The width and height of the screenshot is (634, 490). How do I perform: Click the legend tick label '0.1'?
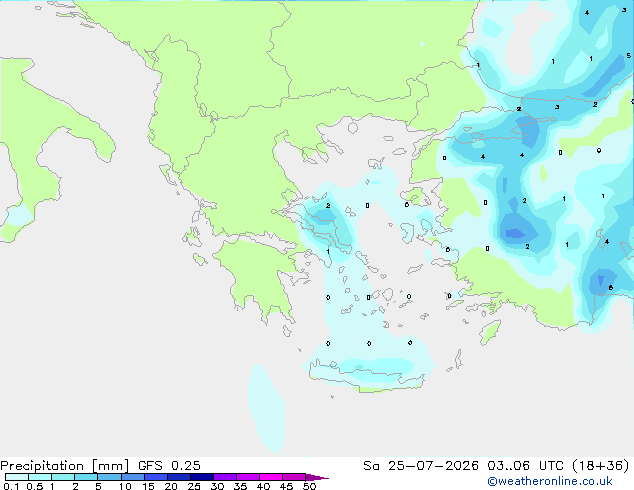click(11, 486)
